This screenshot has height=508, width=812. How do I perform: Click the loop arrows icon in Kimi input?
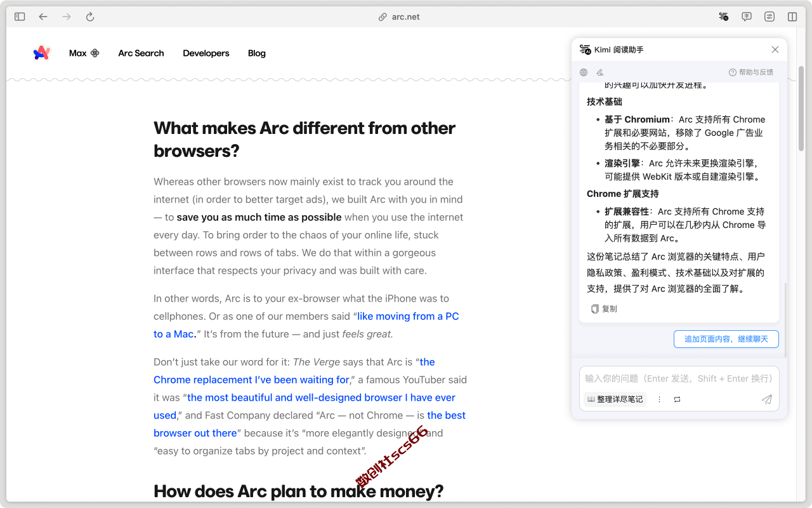[x=678, y=399]
